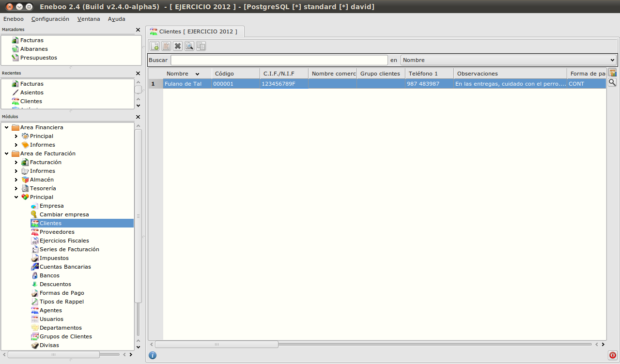Viewport: 620px width, 364px height.
Task: Click the info icon in status bar
Action: tap(153, 355)
